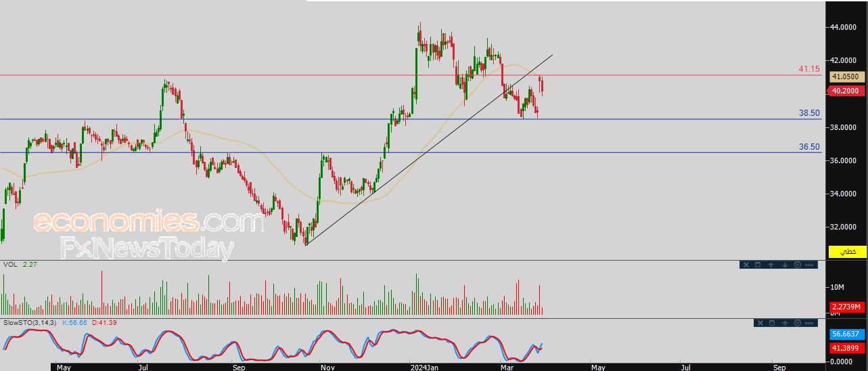Open the VOL panel more-options dots
This screenshot has width=868, height=371.
809,265
